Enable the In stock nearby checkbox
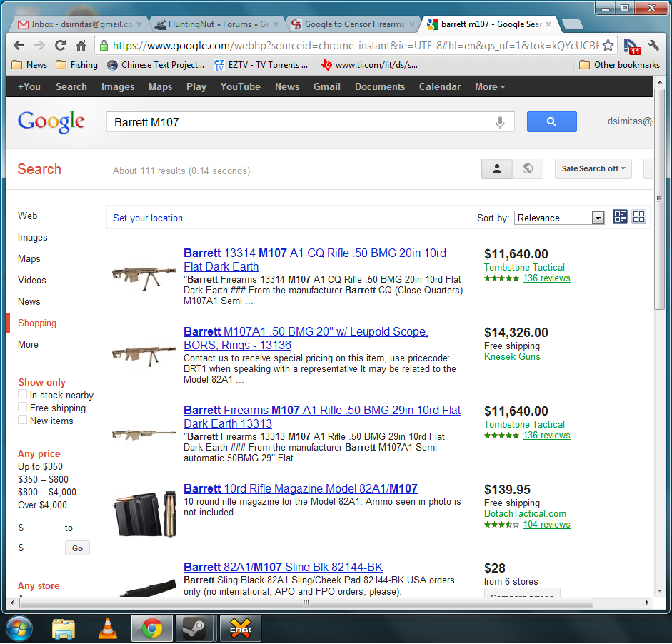The height and width of the screenshot is (644, 672). 23,395
